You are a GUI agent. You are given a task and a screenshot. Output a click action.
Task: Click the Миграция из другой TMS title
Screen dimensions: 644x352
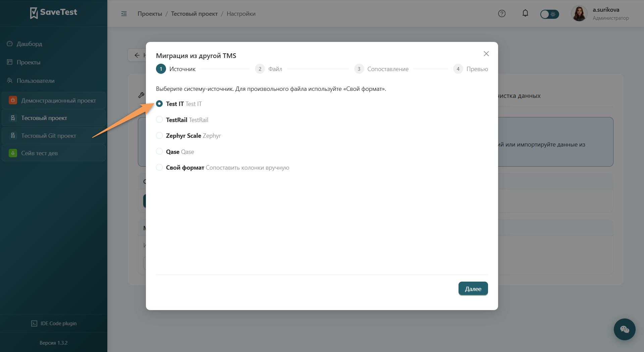[x=196, y=56]
